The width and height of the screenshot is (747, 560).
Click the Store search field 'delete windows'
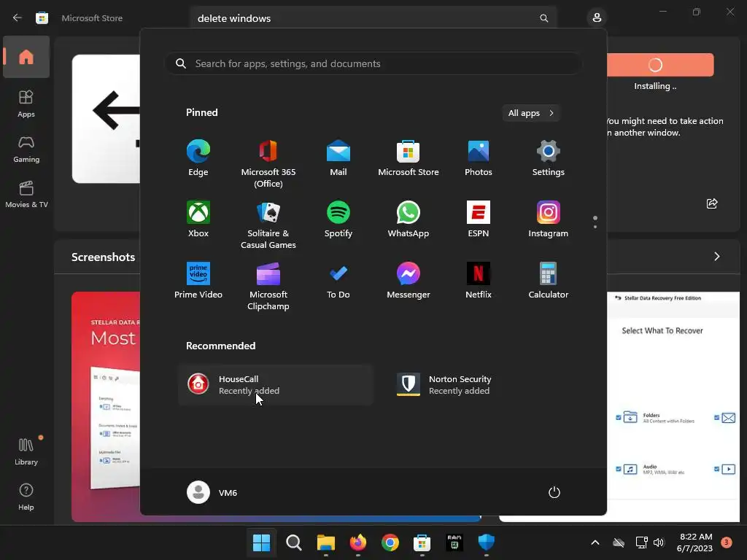click(x=373, y=18)
